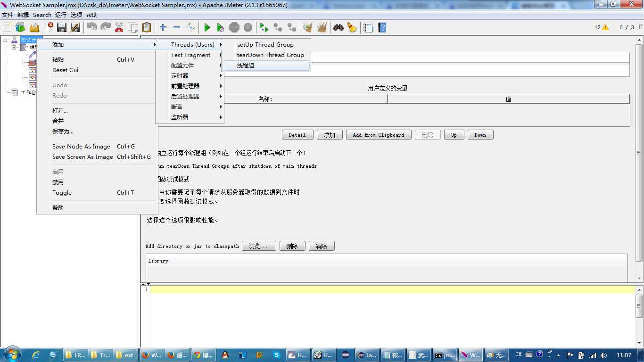Click the Copy toolbar icon
644x362 pixels.
coord(133,27)
